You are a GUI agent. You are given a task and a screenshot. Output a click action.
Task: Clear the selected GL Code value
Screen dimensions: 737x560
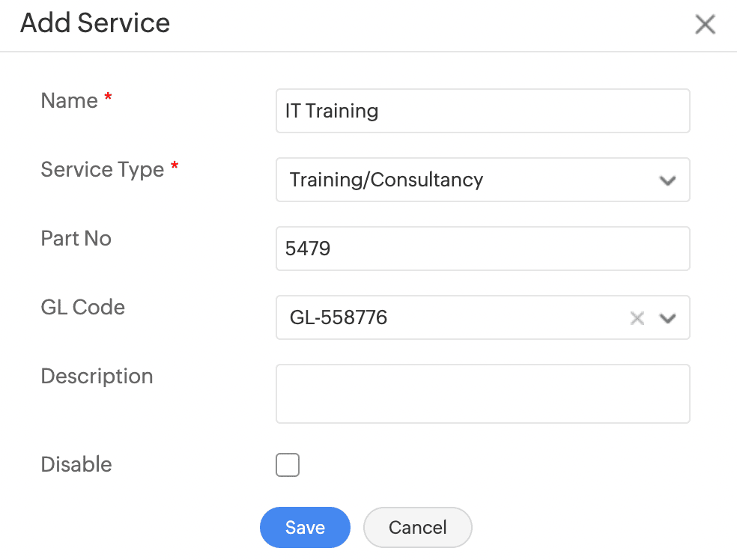[x=637, y=318]
